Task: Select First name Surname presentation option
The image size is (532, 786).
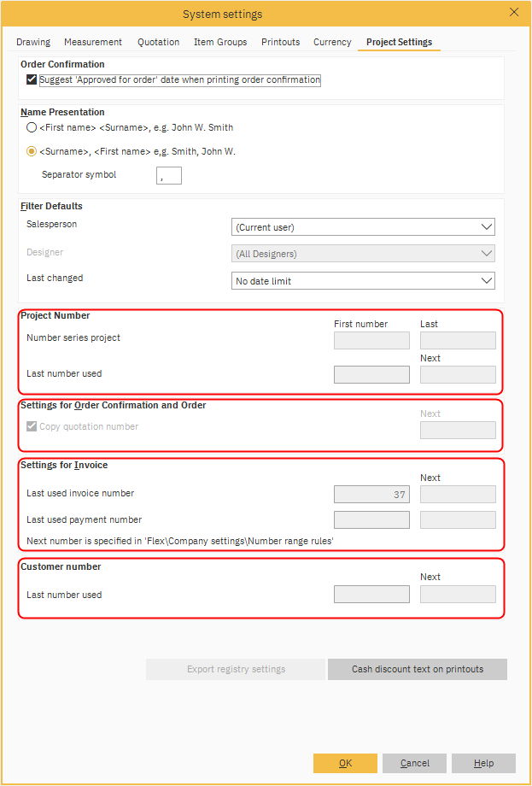Action: click(x=32, y=127)
